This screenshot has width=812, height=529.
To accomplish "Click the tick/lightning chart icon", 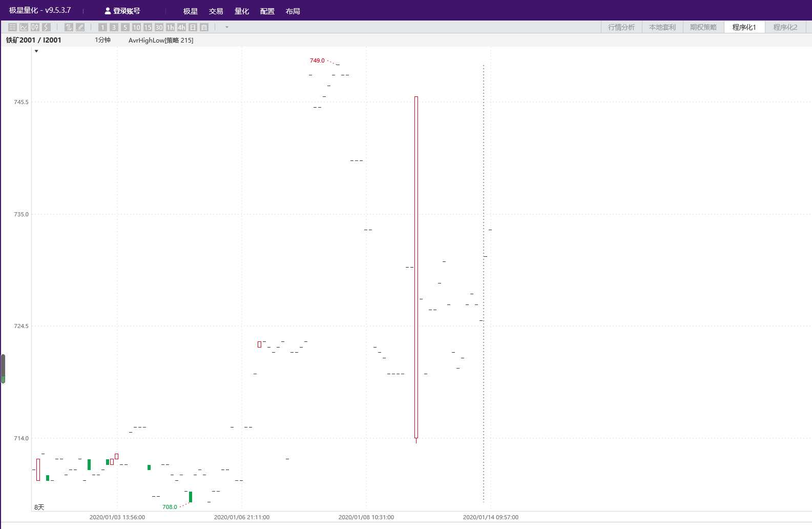I will 46,27.
